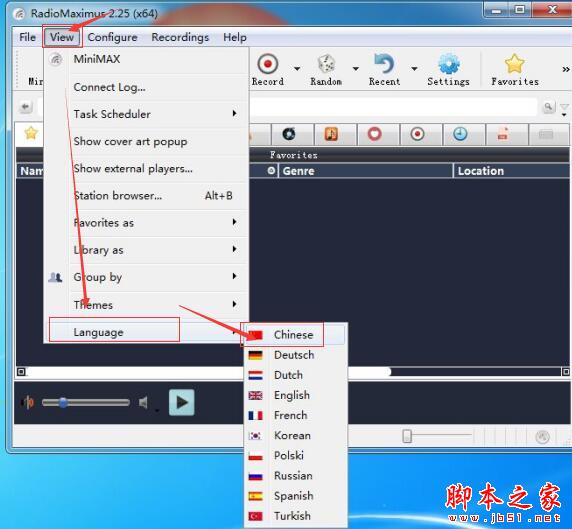Viewport: 572px width, 529px height.
Task: Open Station browser... menu entry
Action: pyautogui.click(x=146, y=196)
